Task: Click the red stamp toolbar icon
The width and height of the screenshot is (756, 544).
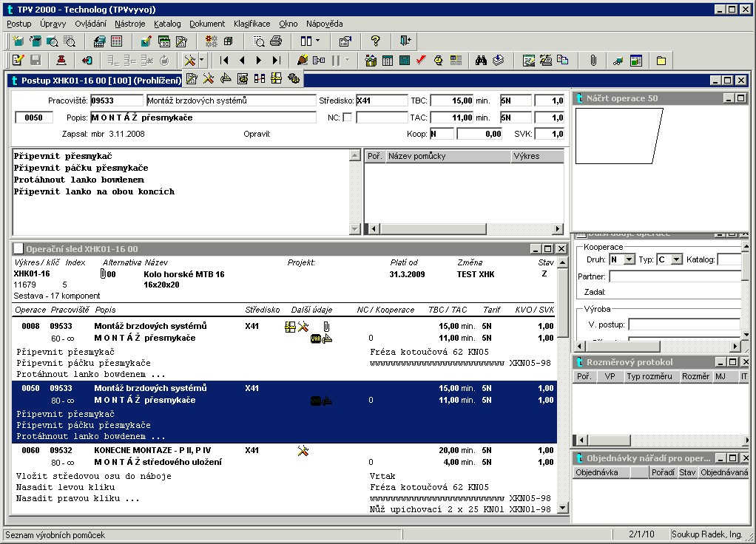Action: 61,61
